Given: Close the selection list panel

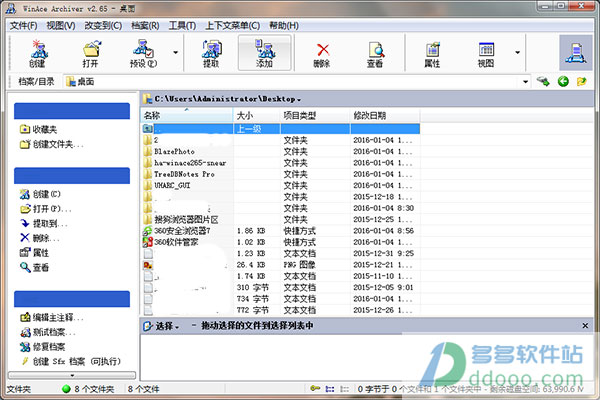Looking at the screenshot, I should click(x=585, y=326).
